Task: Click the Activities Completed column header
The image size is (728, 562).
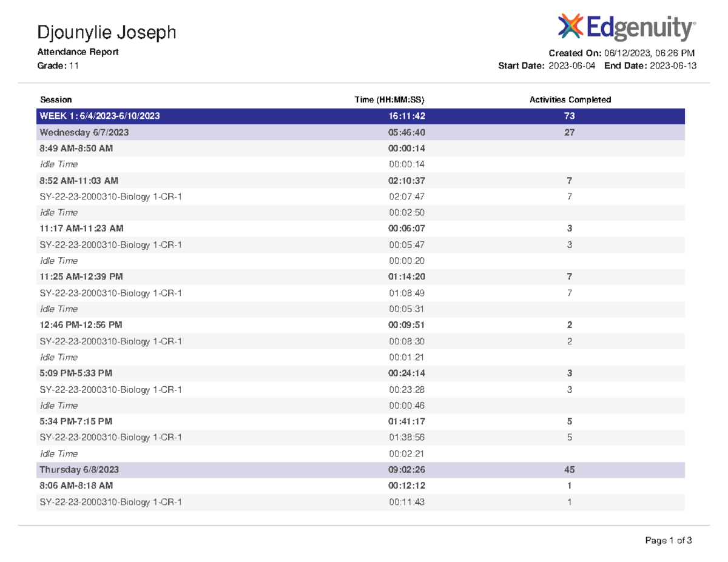Action: tap(570, 99)
